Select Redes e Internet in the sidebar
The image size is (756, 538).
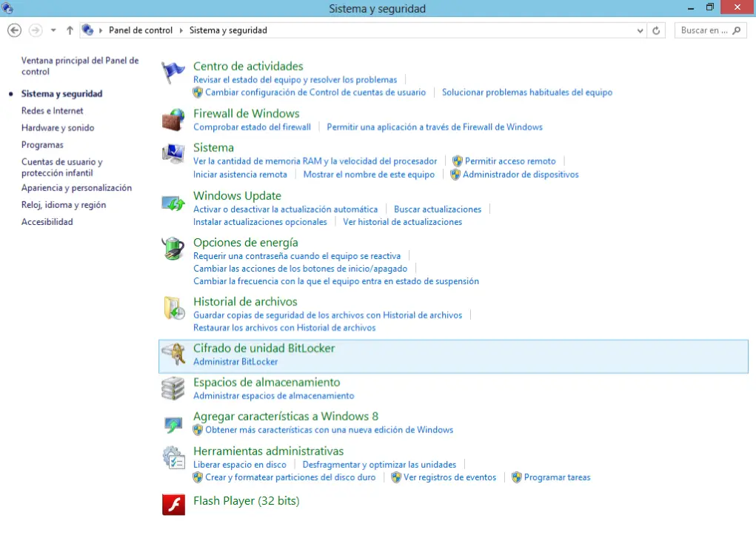pyautogui.click(x=52, y=111)
